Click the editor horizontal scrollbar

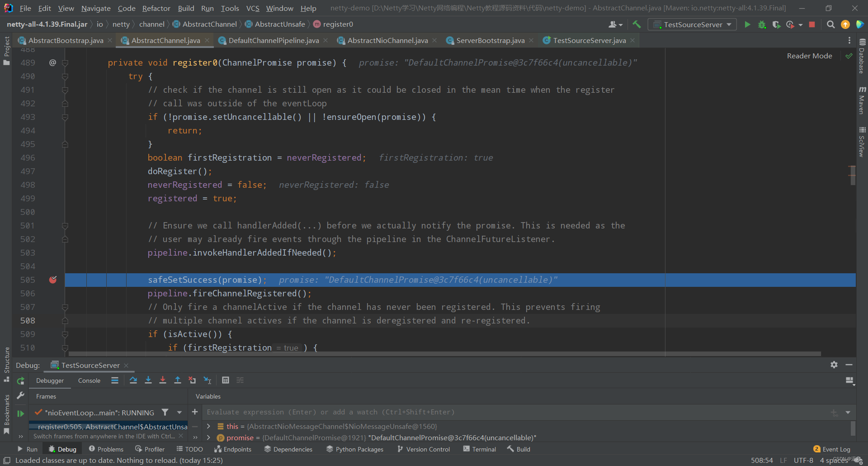pos(445,354)
